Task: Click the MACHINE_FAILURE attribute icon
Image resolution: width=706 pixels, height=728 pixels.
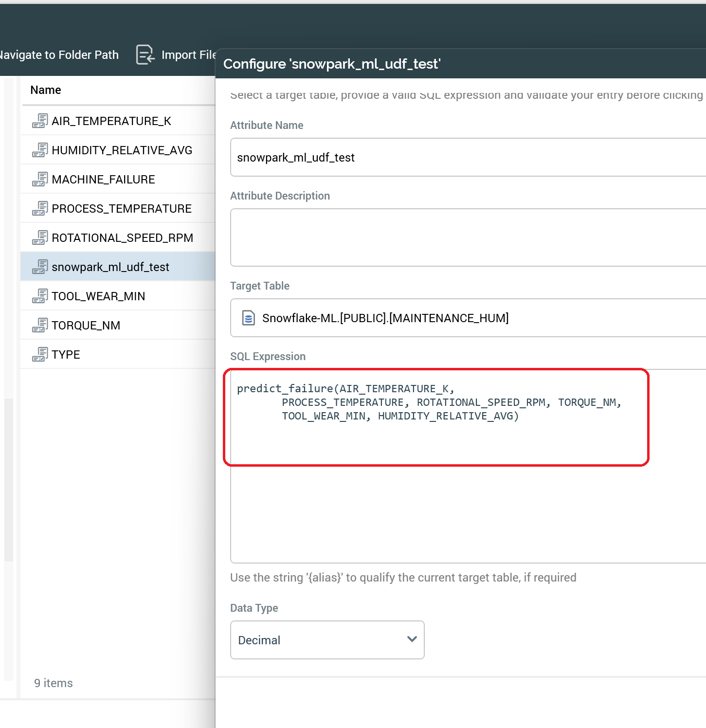Action: [x=40, y=179]
